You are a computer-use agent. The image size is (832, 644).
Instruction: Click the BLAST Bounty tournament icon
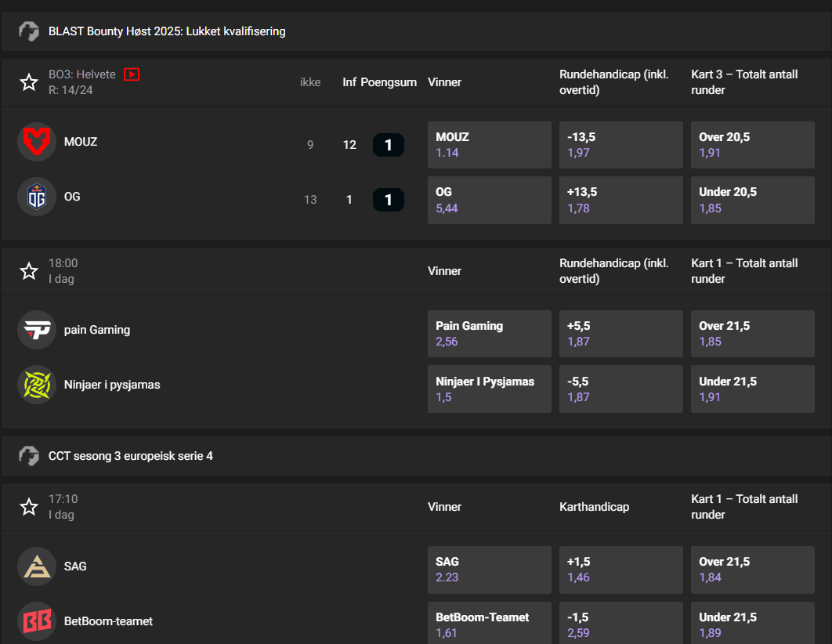pyautogui.click(x=29, y=31)
